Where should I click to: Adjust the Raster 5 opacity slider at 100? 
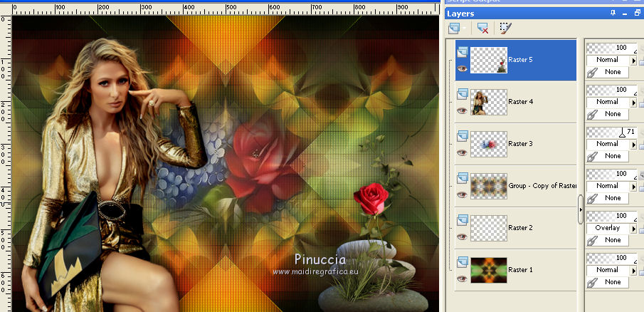pyautogui.click(x=611, y=48)
